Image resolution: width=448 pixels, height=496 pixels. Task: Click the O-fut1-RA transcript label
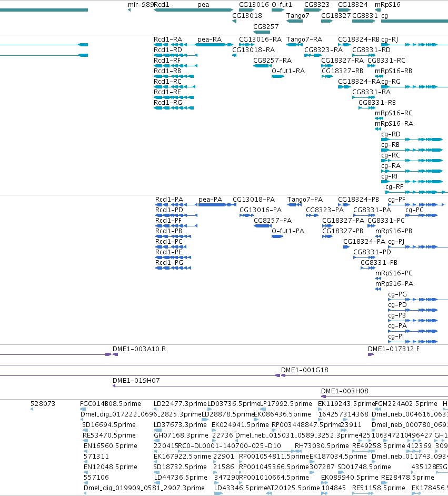(x=288, y=71)
